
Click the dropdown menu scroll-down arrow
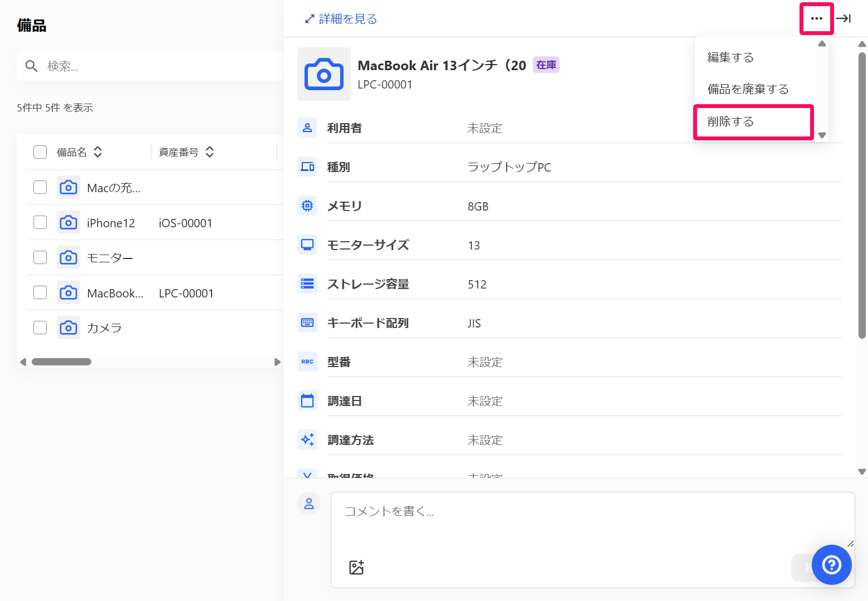click(x=822, y=135)
